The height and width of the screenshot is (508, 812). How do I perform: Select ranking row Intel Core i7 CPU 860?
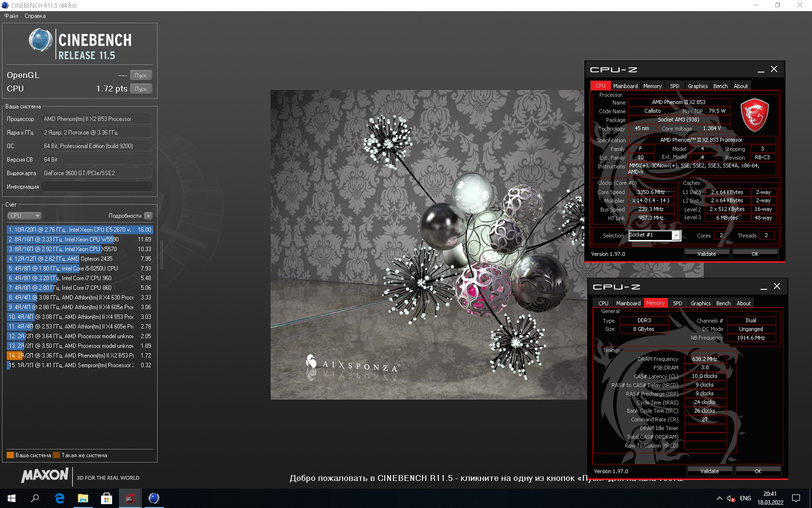[80, 288]
